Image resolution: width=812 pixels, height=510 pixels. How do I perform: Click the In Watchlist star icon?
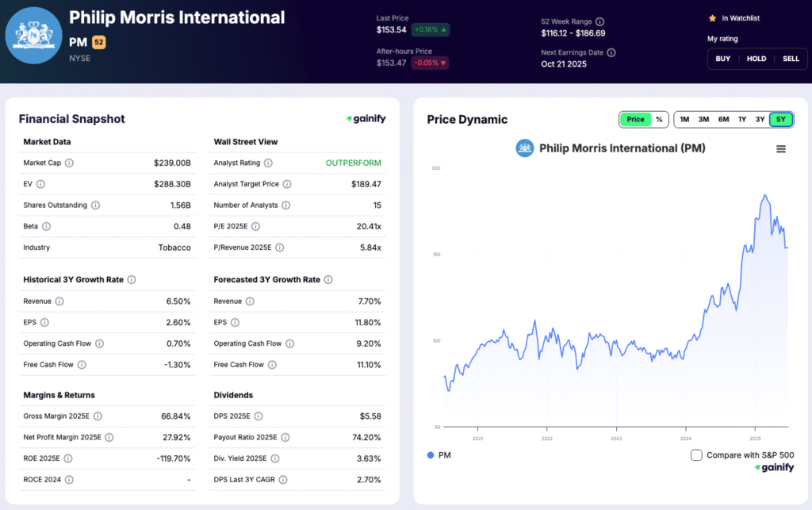coord(713,17)
